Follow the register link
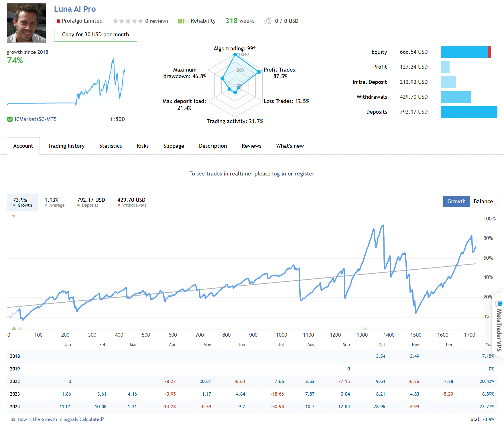504x426 pixels. click(x=304, y=173)
